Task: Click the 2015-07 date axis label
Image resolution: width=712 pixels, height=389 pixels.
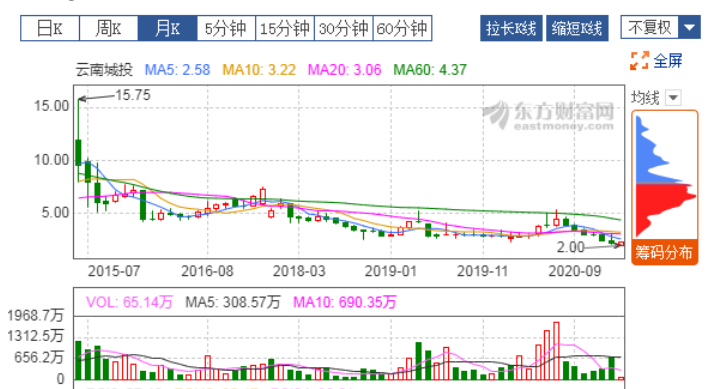Action: [114, 271]
